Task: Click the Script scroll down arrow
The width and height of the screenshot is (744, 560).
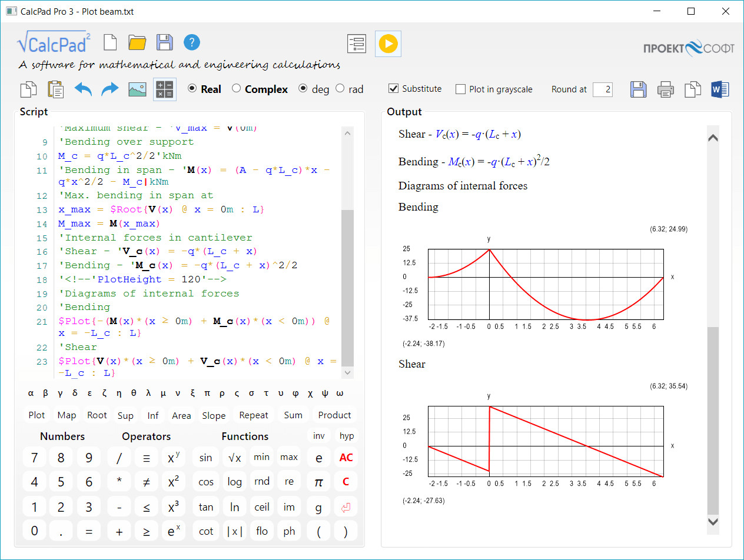Action: (347, 373)
